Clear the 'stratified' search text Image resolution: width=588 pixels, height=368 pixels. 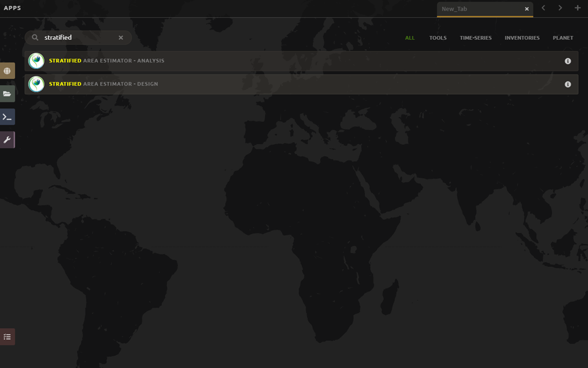[x=121, y=38]
